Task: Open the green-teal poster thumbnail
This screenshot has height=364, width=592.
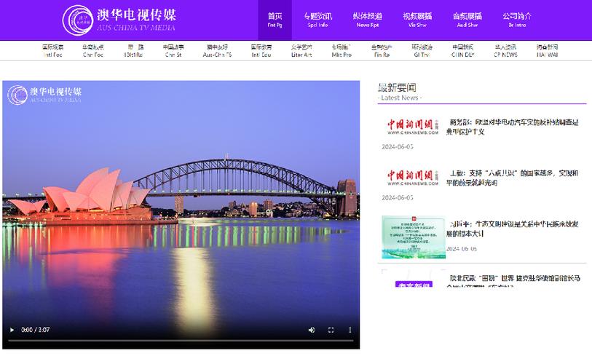Action: click(x=414, y=237)
